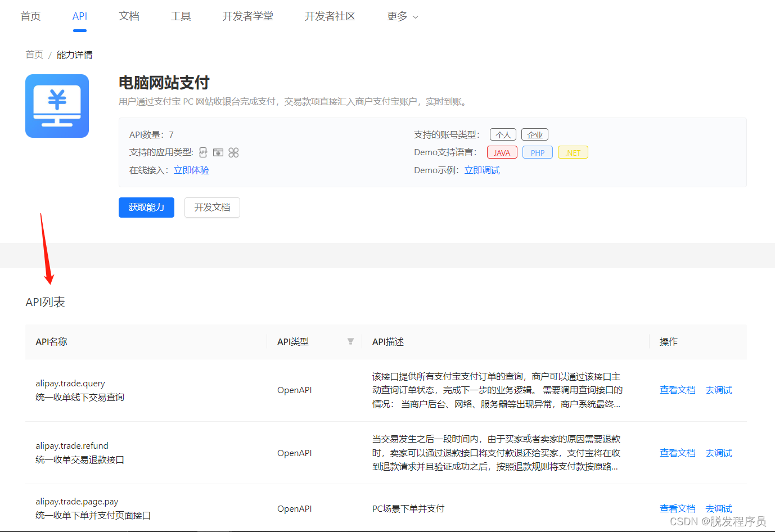This screenshot has height=532, width=775.
Task: Click OpenAPI type in alipay.trade.query row
Action: coord(295,390)
